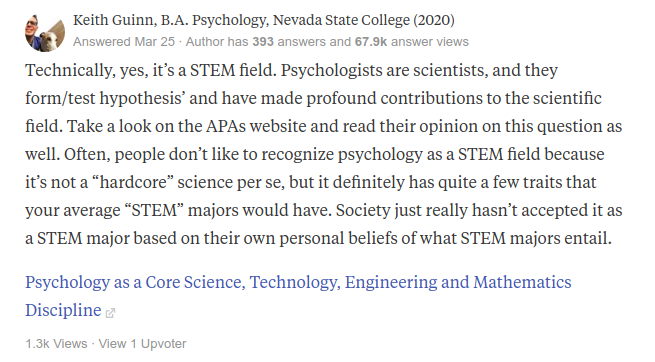
Task: Click the phrase personal beliefs of what STEM
Action: [x=393, y=238]
